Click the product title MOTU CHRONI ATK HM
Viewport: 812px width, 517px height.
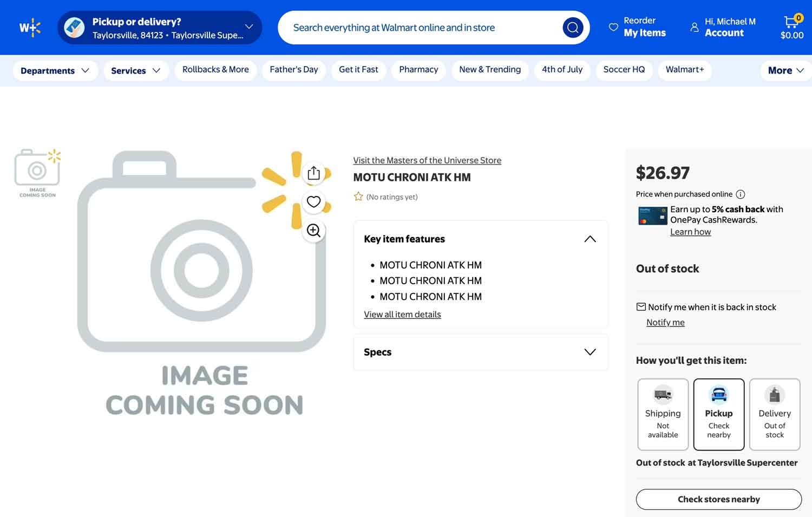412,178
